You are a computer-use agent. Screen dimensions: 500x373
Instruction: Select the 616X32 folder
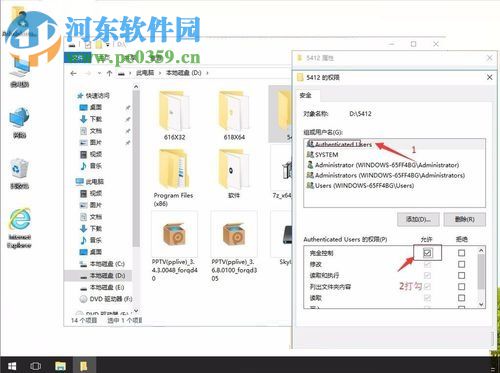coord(174,116)
